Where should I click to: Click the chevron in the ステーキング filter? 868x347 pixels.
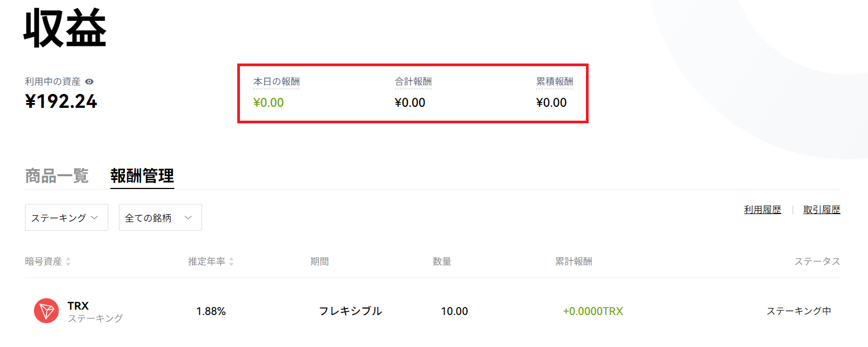(94, 218)
